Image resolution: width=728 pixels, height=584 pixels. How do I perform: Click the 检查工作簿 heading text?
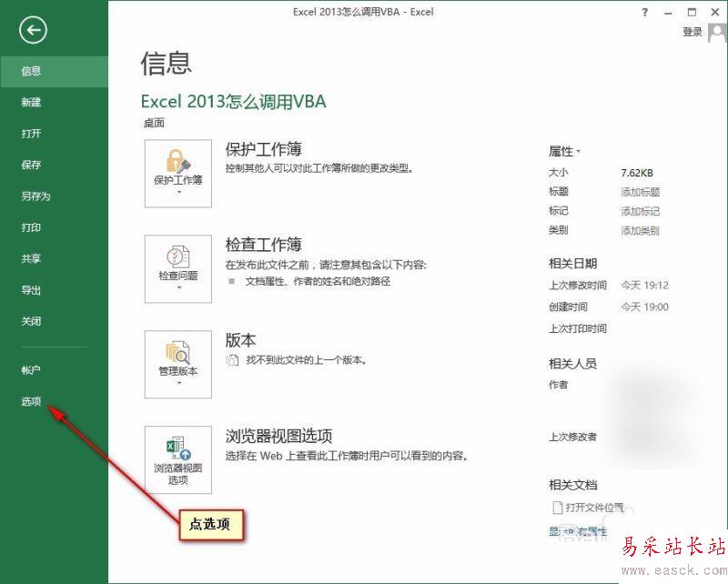[263, 245]
